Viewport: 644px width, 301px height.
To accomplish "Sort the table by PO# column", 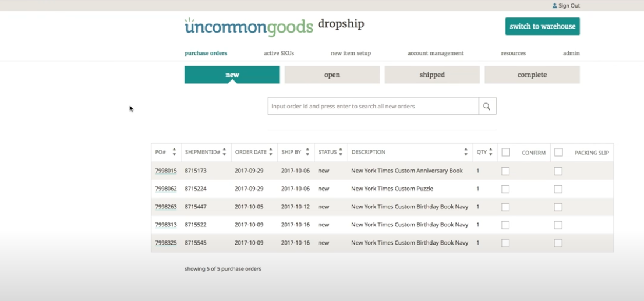I will pyautogui.click(x=174, y=152).
